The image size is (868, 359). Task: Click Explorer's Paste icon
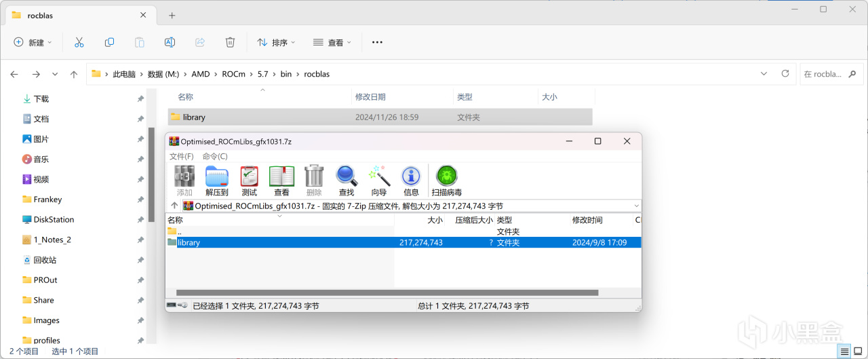tap(140, 42)
